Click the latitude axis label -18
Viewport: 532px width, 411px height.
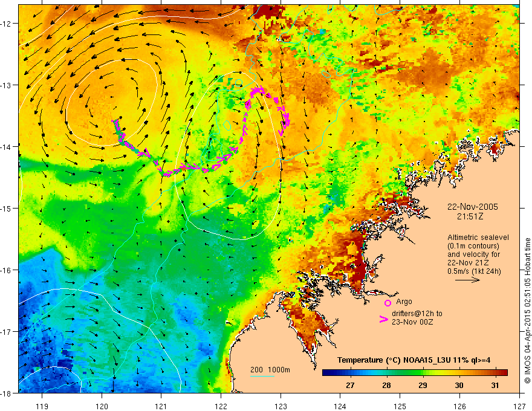point(7,393)
